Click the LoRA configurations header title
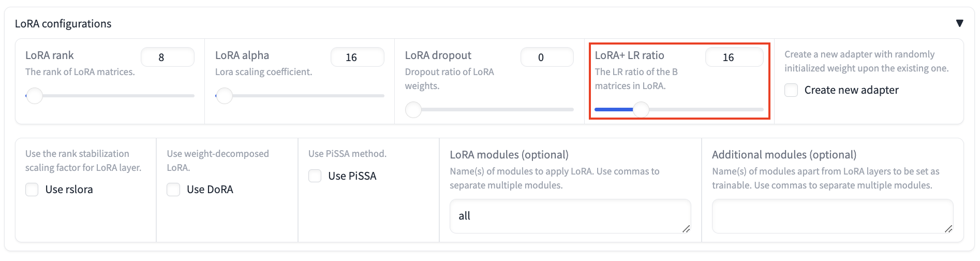980x261 pixels. click(x=63, y=24)
